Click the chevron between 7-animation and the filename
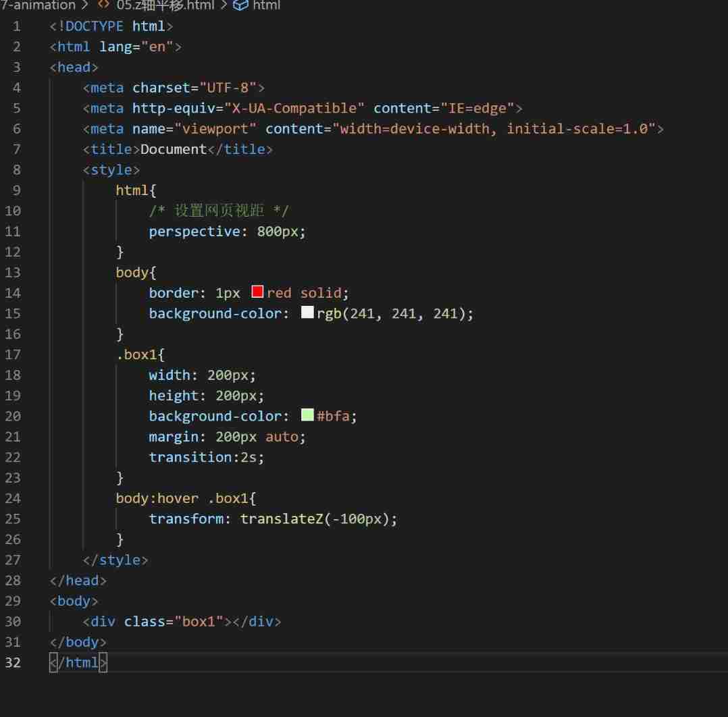This screenshot has width=728, height=717. click(84, 5)
